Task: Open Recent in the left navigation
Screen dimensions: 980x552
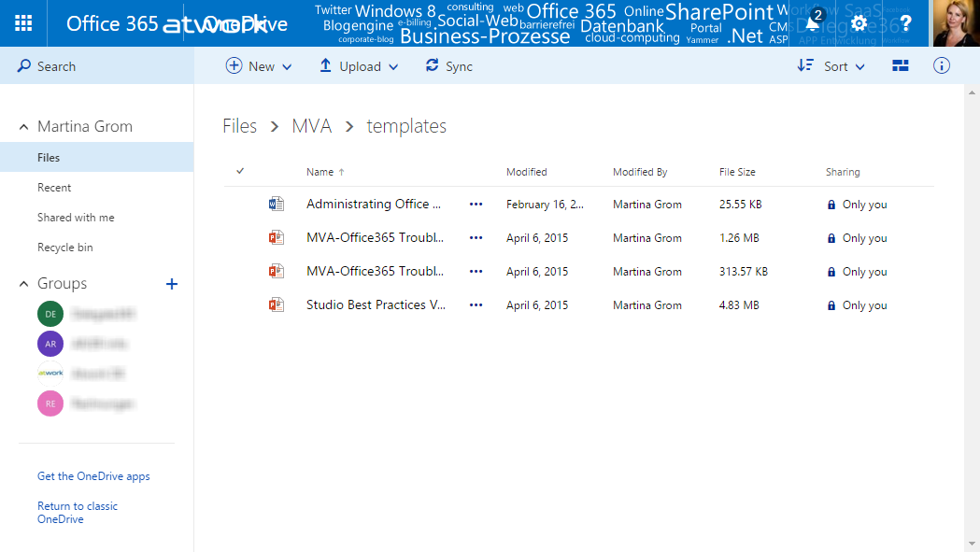Action: pyautogui.click(x=54, y=188)
